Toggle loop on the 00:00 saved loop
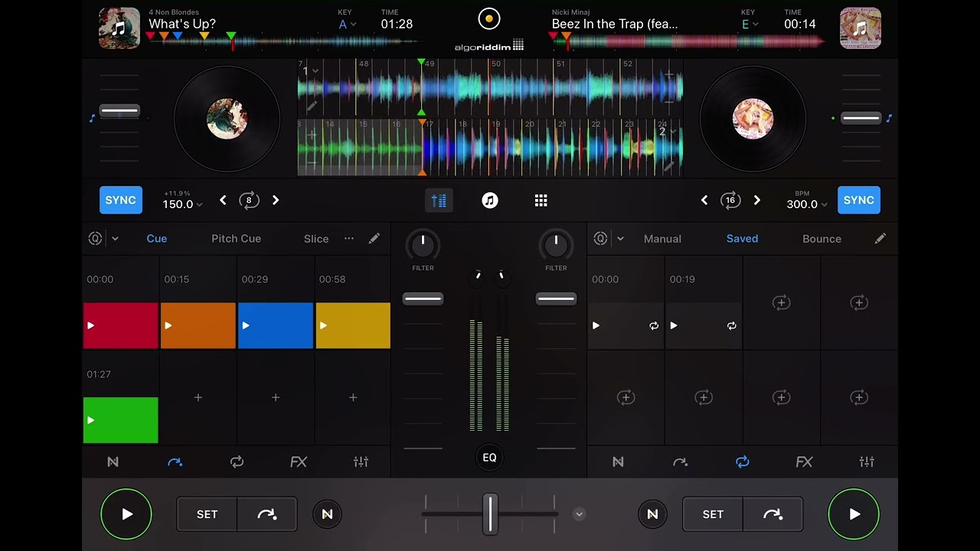The image size is (980, 551). click(x=654, y=326)
